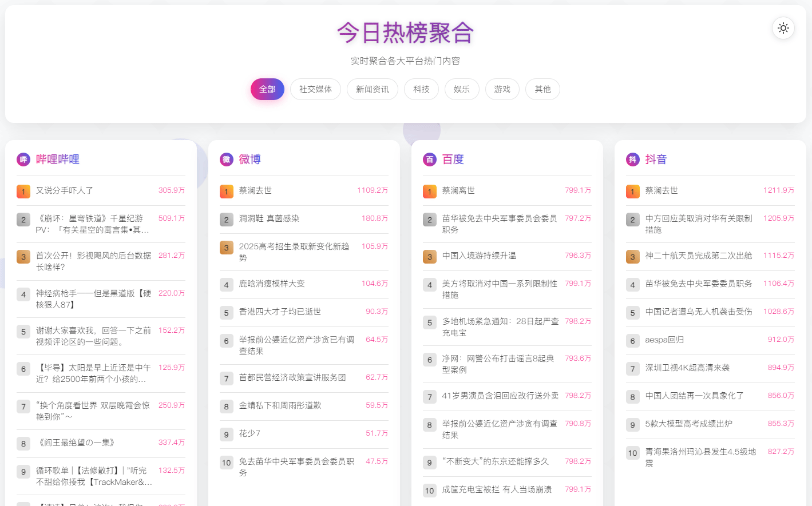812x506 pixels.
Task: Click the 哔哩哔哩 platform icon
Action: pyautogui.click(x=23, y=160)
